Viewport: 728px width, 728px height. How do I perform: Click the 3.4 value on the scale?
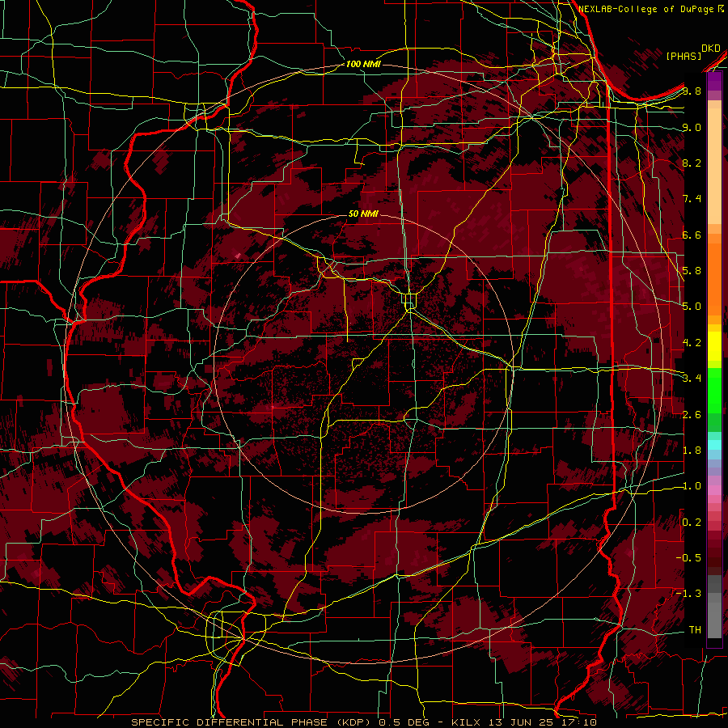point(692,379)
